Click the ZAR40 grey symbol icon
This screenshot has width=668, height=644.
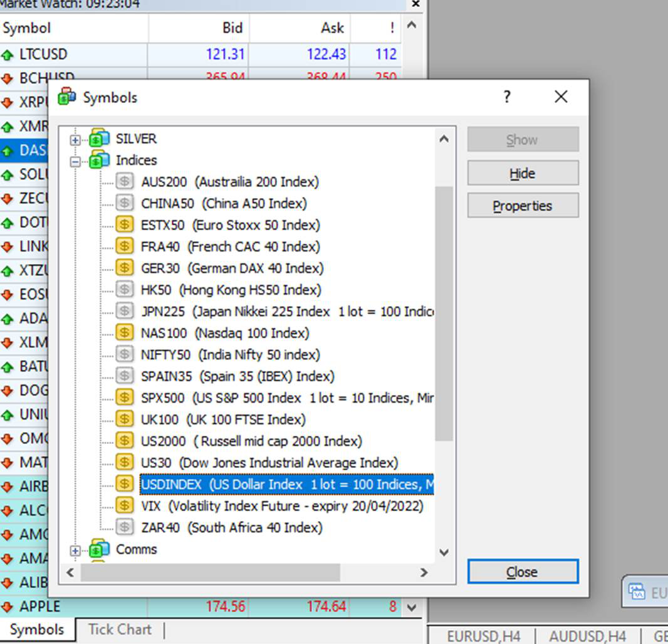(x=125, y=527)
